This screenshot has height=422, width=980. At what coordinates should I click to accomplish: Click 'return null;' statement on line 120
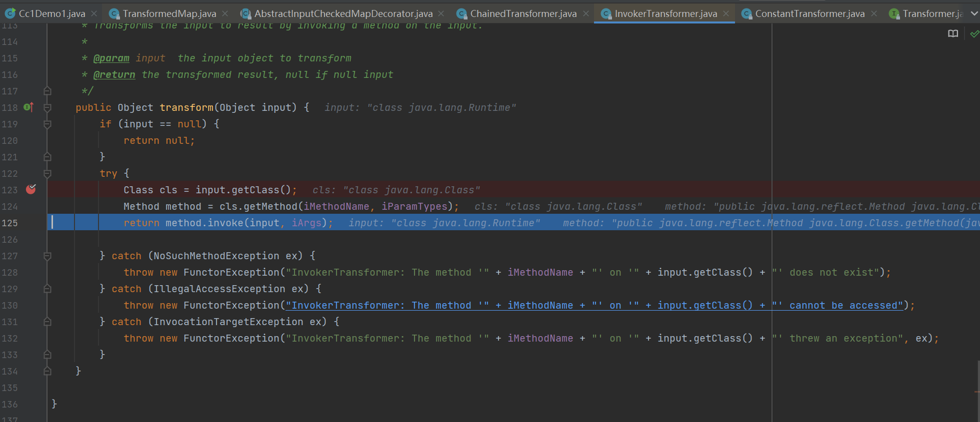[159, 140]
